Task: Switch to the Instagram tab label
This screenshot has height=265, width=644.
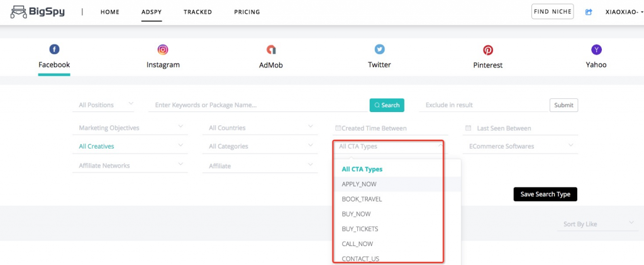Action: tap(163, 65)
